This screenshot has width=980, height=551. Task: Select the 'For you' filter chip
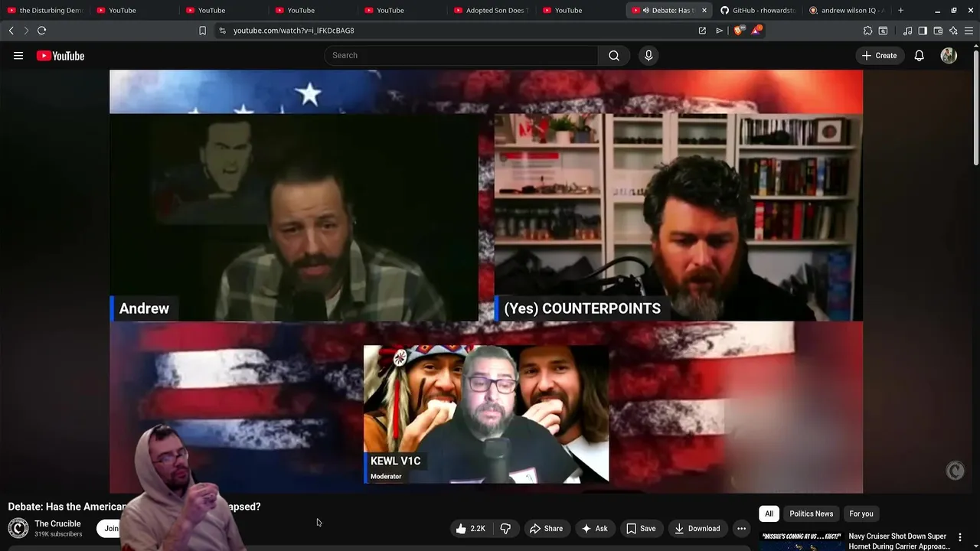861,514
